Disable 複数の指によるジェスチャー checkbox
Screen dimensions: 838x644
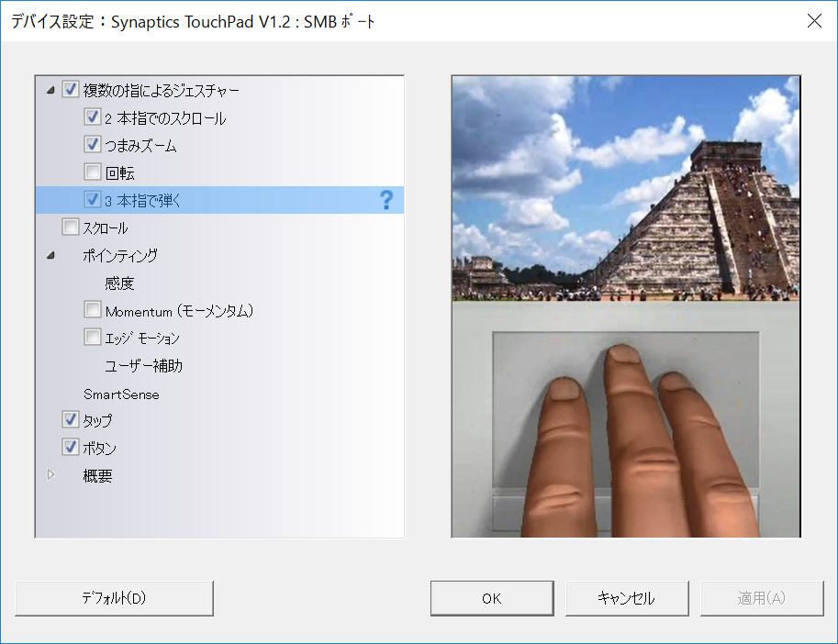click(x=70, y=89)
